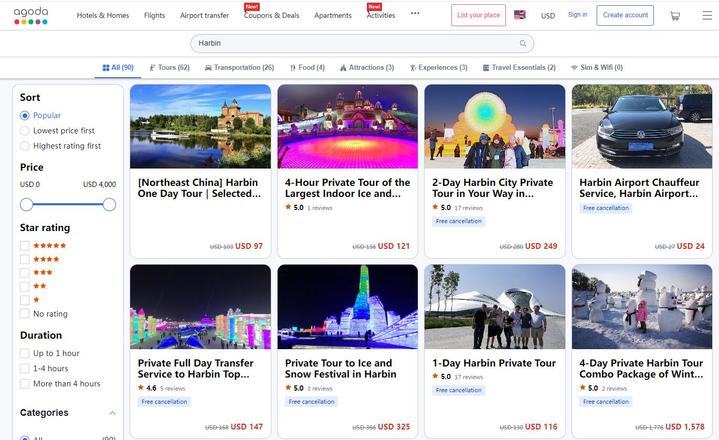The image size is (719, 440).
Task: Switch to Food (4) tab
Action: coord(307,68)
